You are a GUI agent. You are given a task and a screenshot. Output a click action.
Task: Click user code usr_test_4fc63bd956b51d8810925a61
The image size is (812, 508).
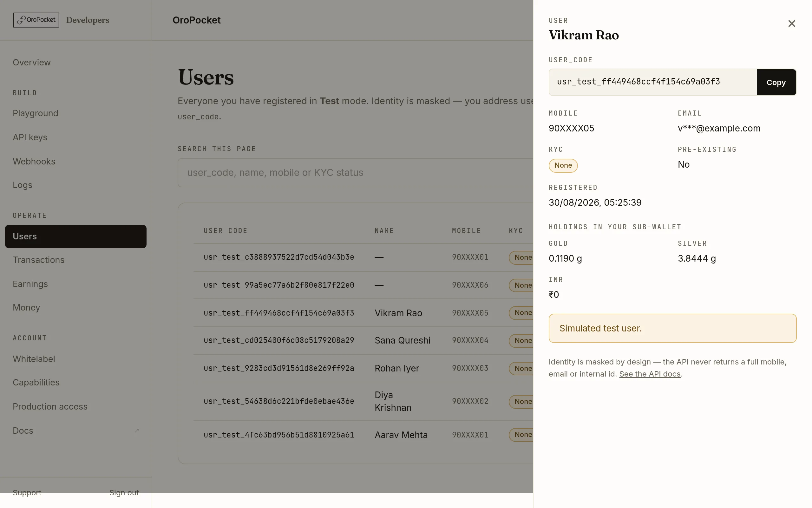[x=279, y=435]
